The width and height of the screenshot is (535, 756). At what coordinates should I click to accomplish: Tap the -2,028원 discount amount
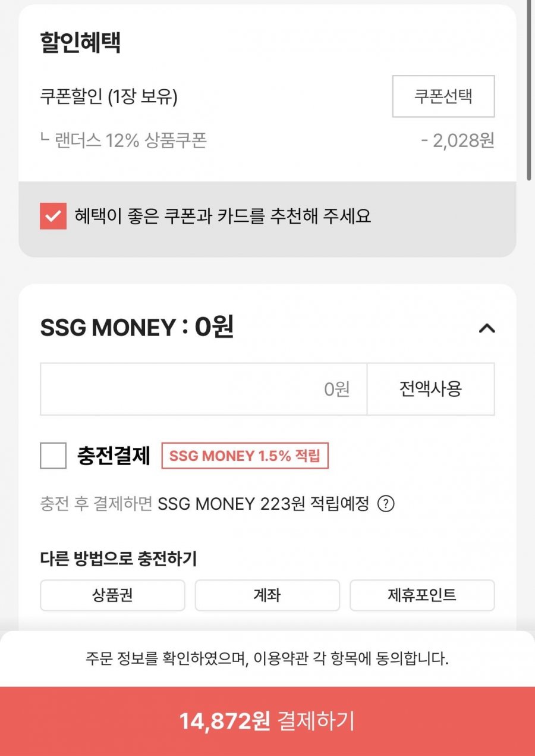[457, 142]
